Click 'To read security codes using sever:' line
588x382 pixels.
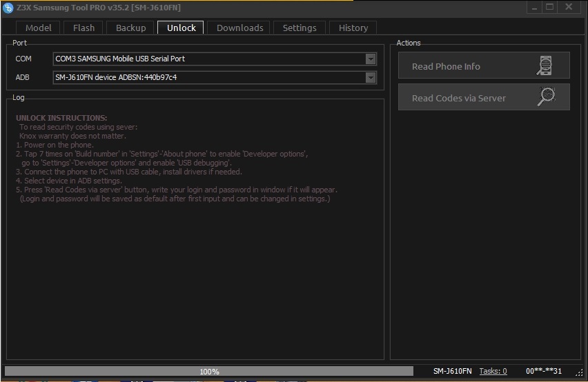click(79, 127)
